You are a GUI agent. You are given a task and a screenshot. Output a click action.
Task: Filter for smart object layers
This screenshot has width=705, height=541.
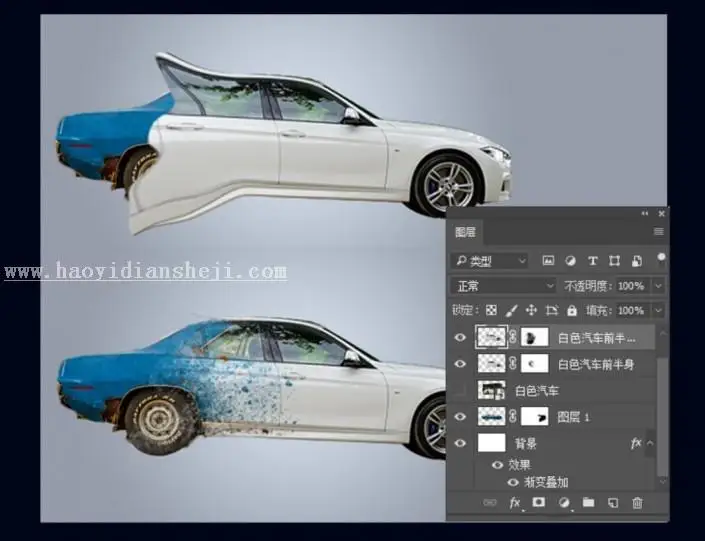click(x=637, y=261)
